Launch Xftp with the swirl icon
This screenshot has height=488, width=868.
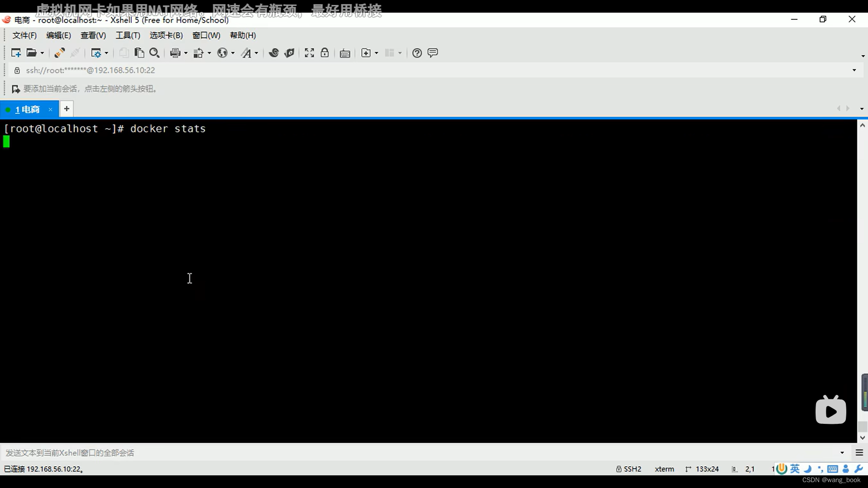coord(274,53)
